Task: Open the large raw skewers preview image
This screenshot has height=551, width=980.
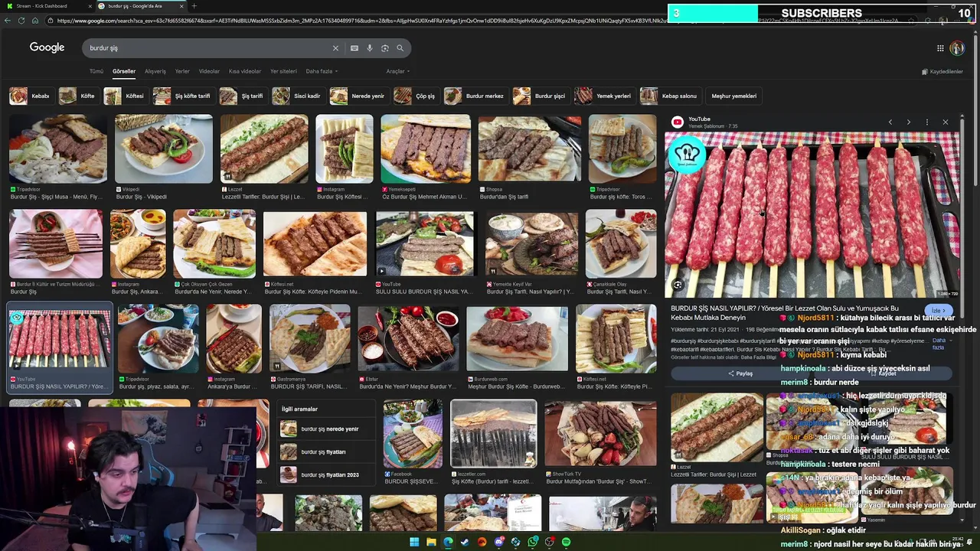Action: [812, 215]
